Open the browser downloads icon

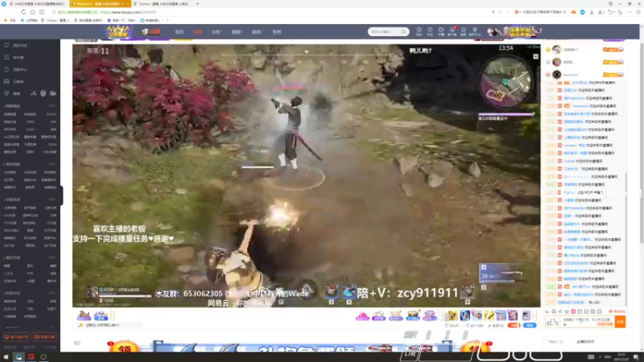click(592, 12)
